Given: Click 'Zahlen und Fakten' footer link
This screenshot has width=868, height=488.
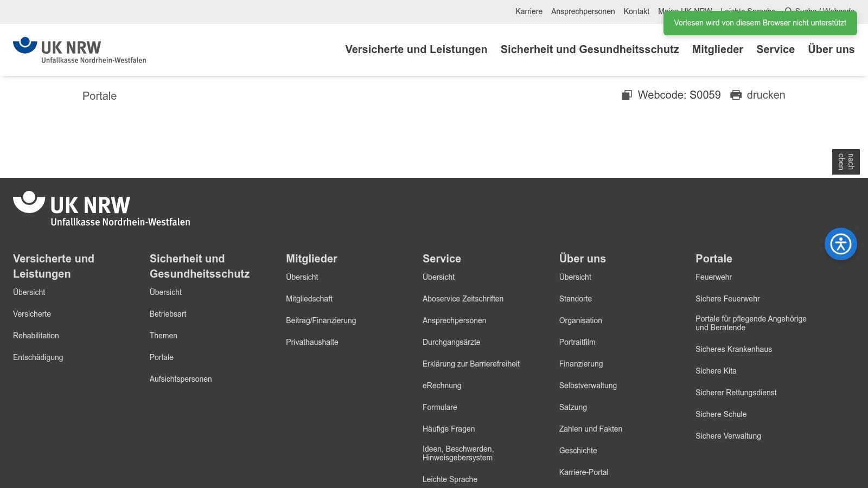Looking at the screenshot, I should [x=590, y=429].
